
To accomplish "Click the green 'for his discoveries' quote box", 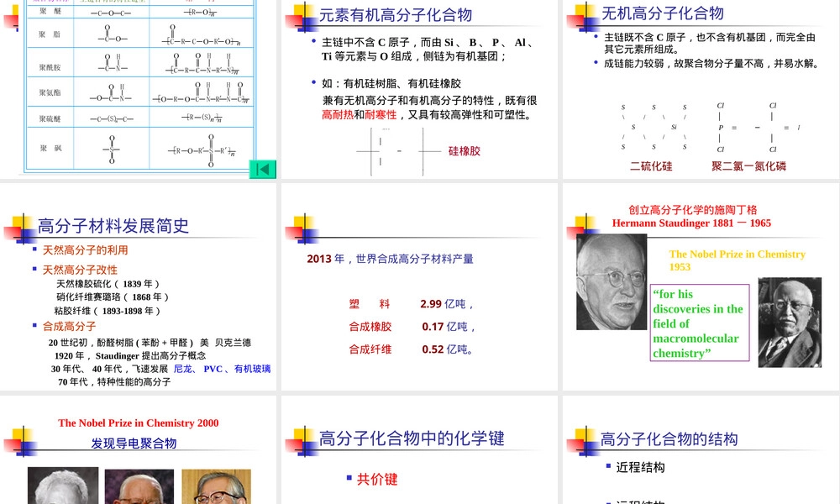I will pos(699,323).
